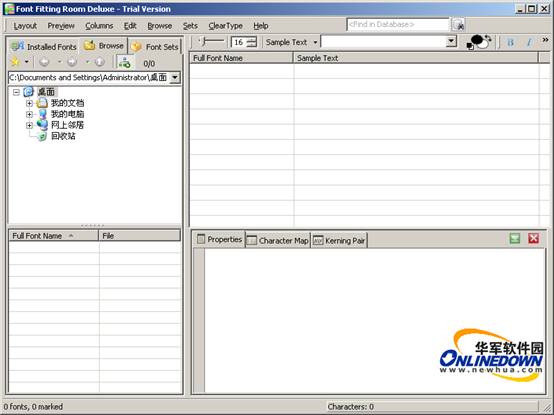Go forward with the right arrow button
Screen dimensions: 554x415
coord(72,62)
